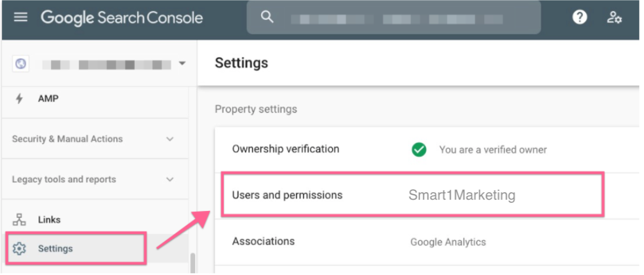Select AMP in the sidebar
Screen dimensions: 644x275
[x=48, y=98]
